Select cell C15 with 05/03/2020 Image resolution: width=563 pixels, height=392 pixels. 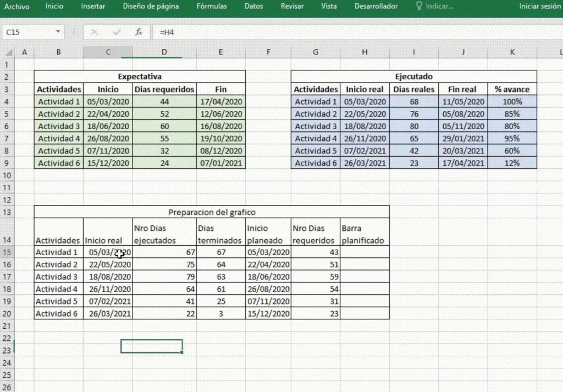click(x=108, y=252)
